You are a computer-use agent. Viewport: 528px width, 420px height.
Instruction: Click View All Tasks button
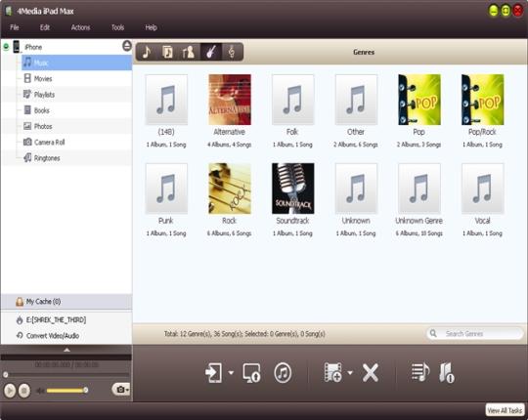pos(505,410)
